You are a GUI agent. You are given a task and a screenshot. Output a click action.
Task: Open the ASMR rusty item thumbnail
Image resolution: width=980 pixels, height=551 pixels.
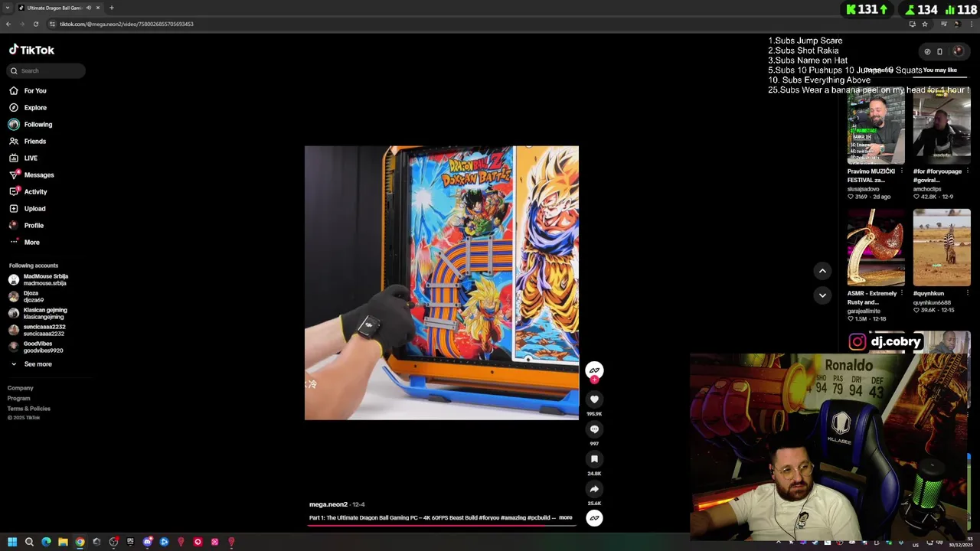(x=876, y=248)
